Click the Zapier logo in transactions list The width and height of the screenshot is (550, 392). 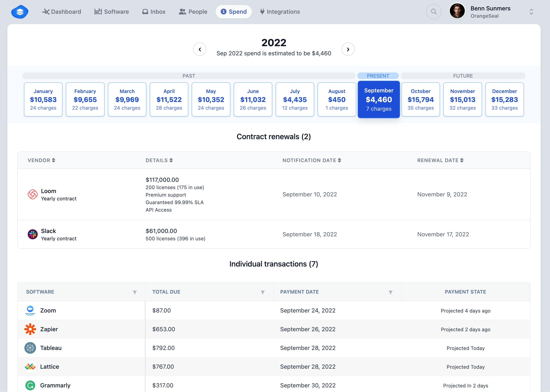pyautogui.click(x=30, y=329)
